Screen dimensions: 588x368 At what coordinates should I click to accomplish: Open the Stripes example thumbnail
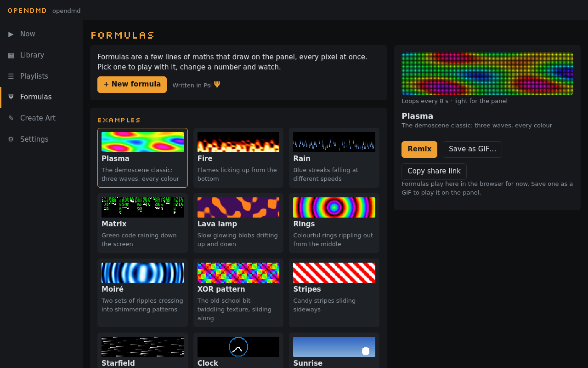click(x=334, y=273)
